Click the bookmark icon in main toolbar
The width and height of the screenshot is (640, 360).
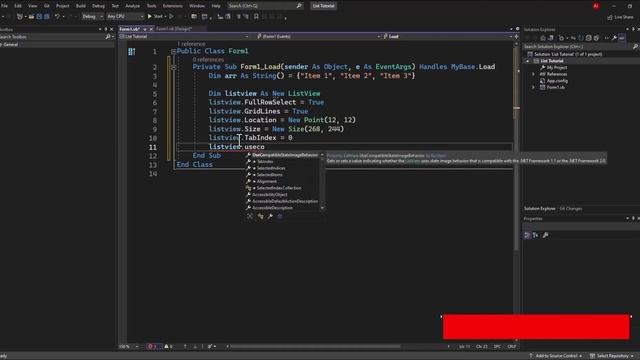[x=256, y=16]
